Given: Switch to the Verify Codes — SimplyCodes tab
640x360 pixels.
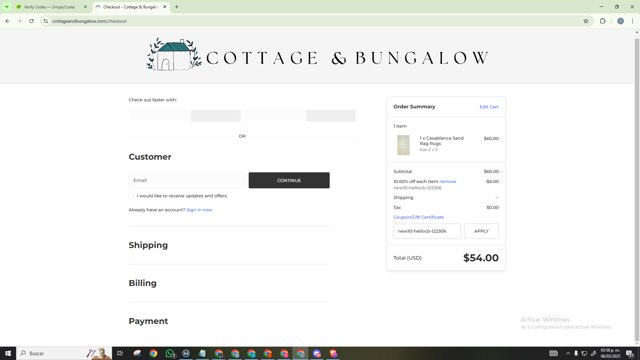Looking at the screenshot, I should click(x=49, y=7).
